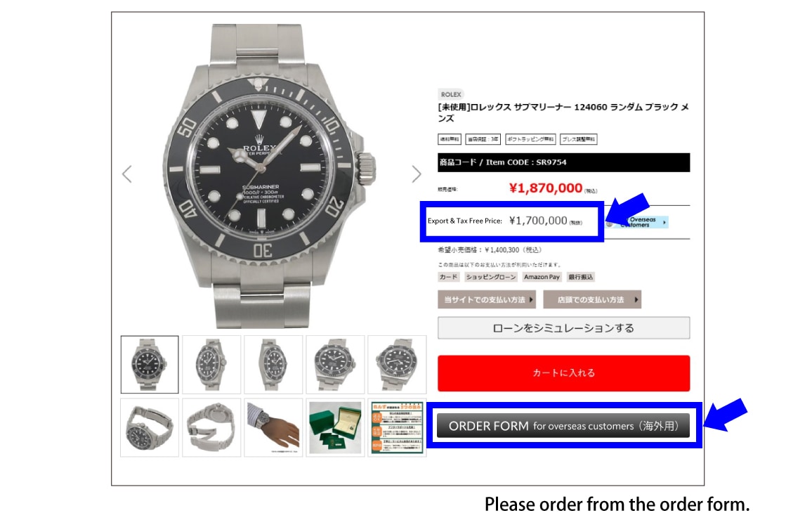Select the third side-view watch thumbnail
812x513 pixels.
click(x=273, y=364)
